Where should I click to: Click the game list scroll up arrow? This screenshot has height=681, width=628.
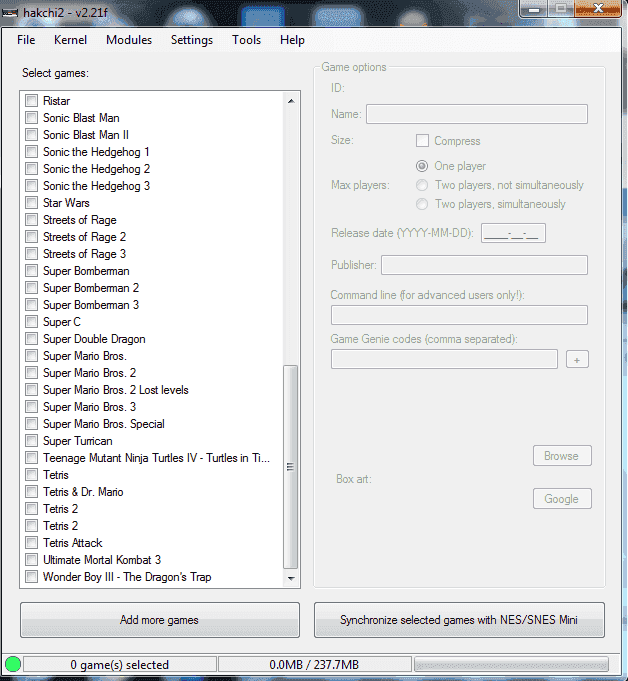291,101
